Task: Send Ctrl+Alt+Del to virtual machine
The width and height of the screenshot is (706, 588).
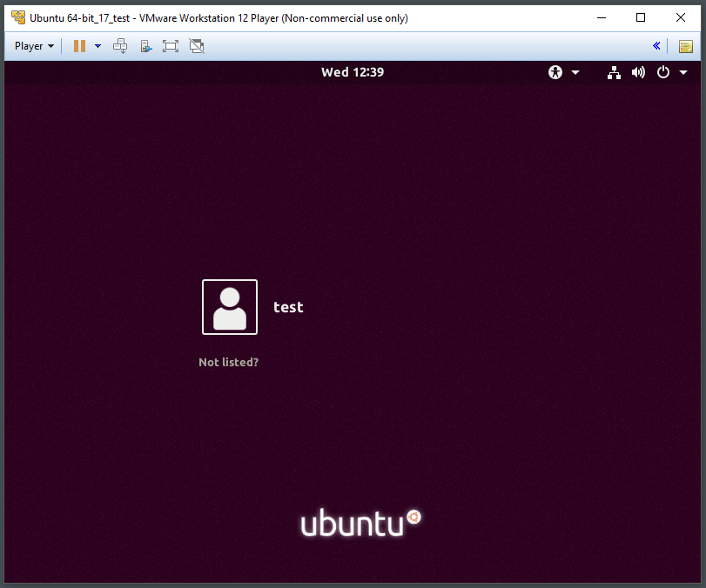Action: pyautogui.click(x=120, y=46)
